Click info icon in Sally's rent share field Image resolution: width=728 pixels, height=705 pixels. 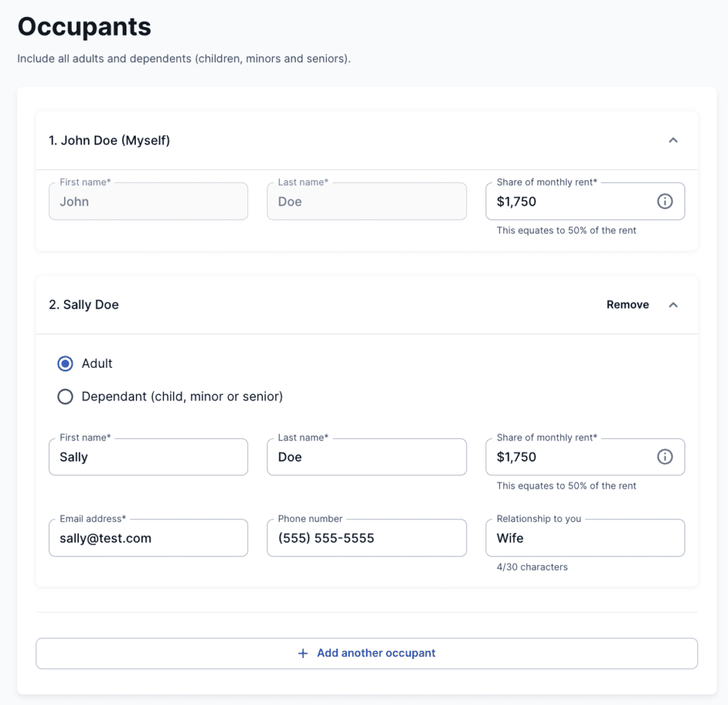click(665, 457)
